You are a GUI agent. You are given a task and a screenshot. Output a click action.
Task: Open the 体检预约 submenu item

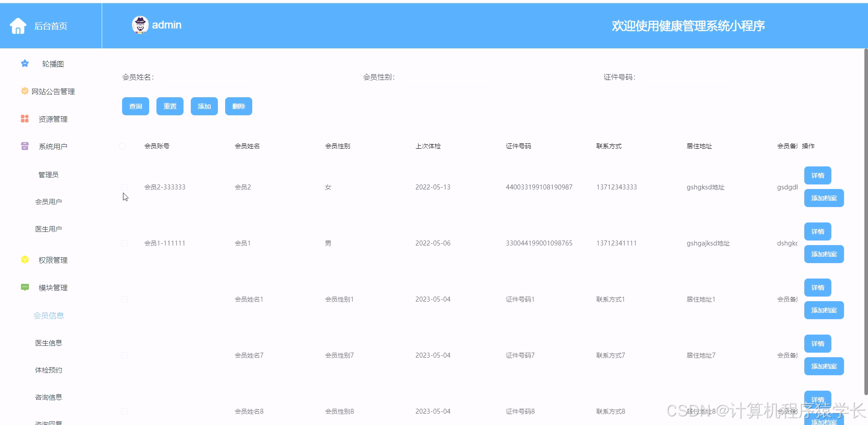pos(48,370)
